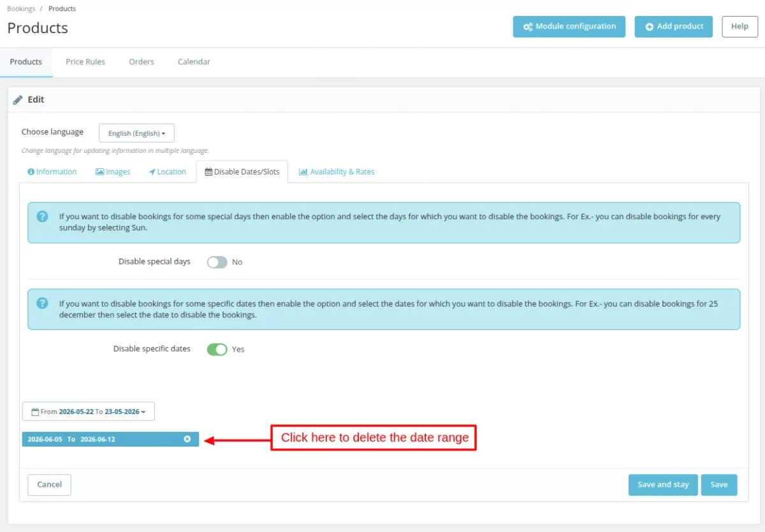Click the Save button
Image resolution: width=765 pixels, height=532 pixels.
coord(719,485)
